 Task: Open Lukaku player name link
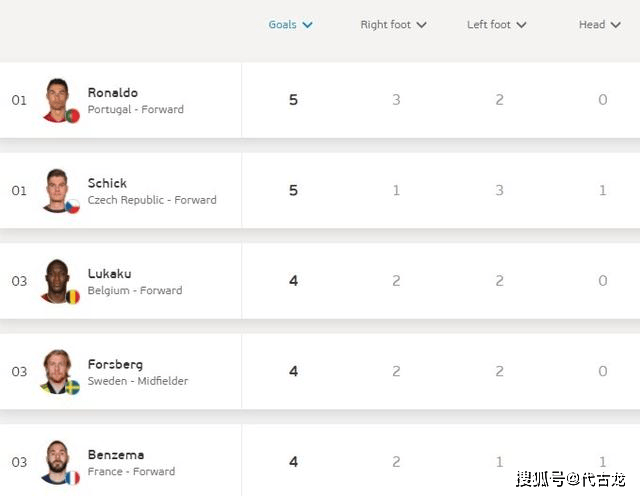click(x=109, y=274)
